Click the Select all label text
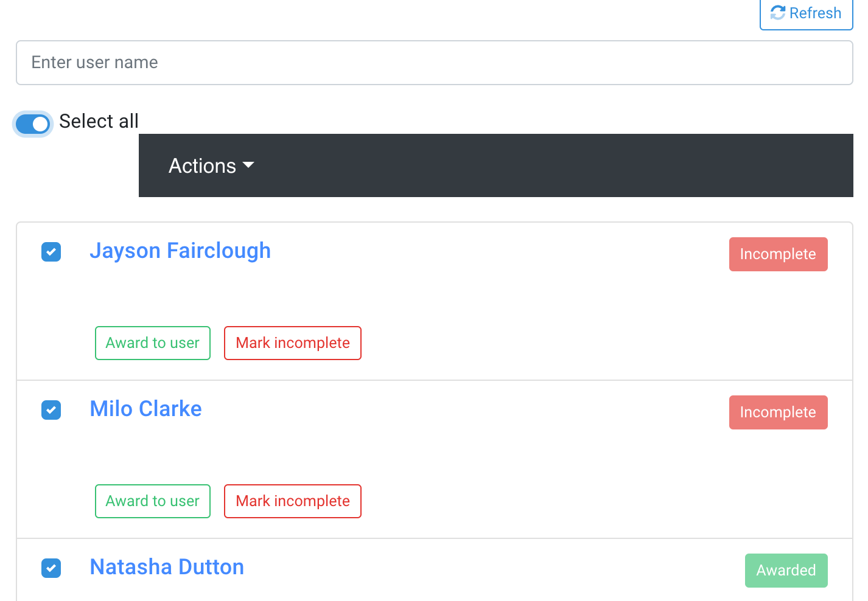Image resolution: width=868 pixels, height=601 pixels. pos(99,121)
